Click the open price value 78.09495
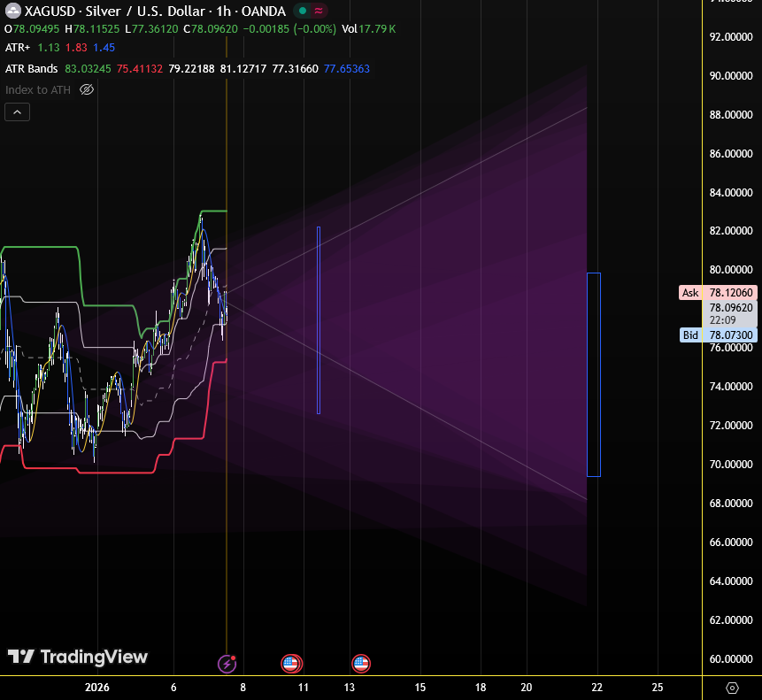The height and width of the screenshot is (700, 762). pos(36,29)
